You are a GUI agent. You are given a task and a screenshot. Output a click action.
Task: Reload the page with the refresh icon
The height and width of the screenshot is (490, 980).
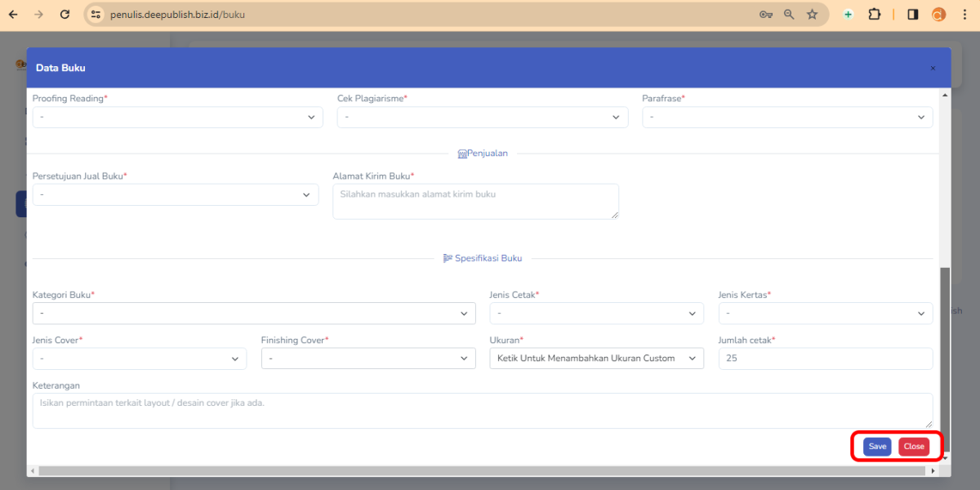(65, 14)
